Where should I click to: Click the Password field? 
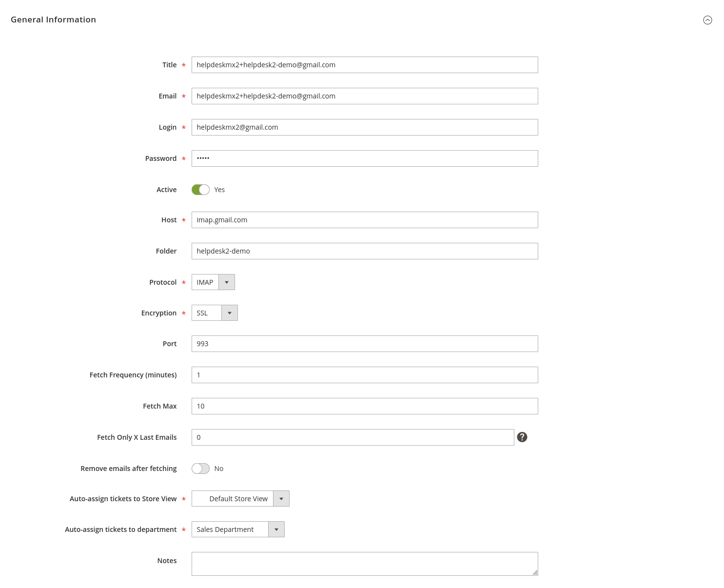pos(365,158)
